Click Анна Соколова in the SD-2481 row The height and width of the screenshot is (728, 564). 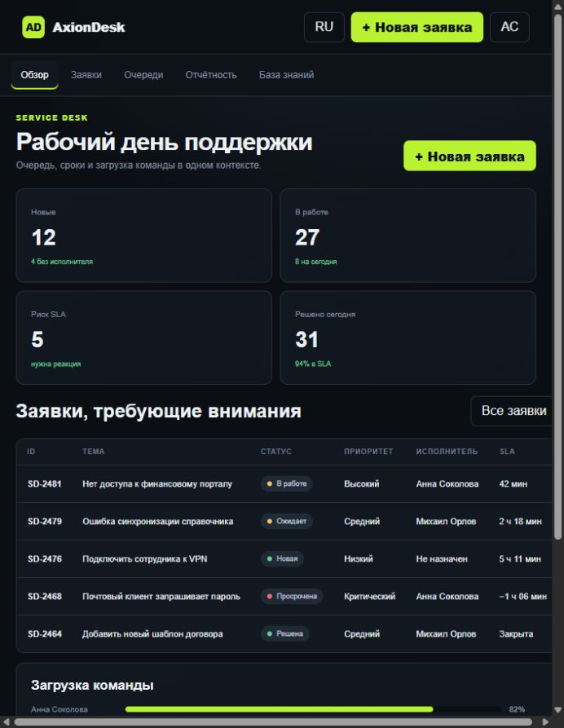447,483
